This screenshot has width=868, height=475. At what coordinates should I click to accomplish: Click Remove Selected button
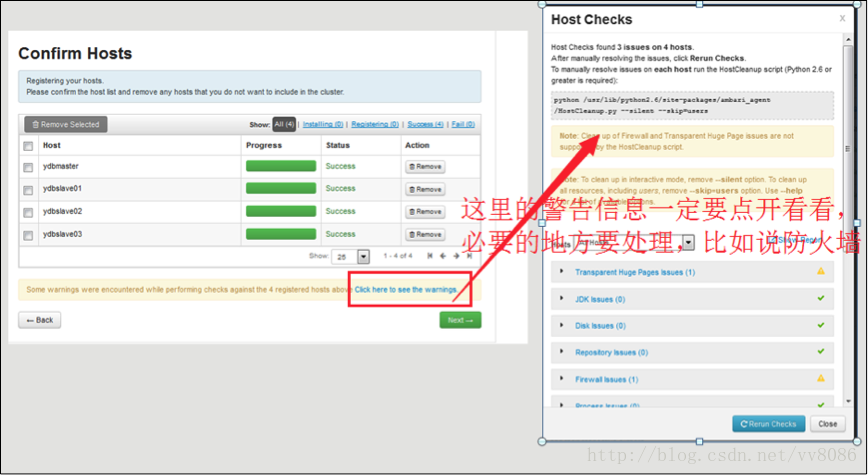coord(66,124)
